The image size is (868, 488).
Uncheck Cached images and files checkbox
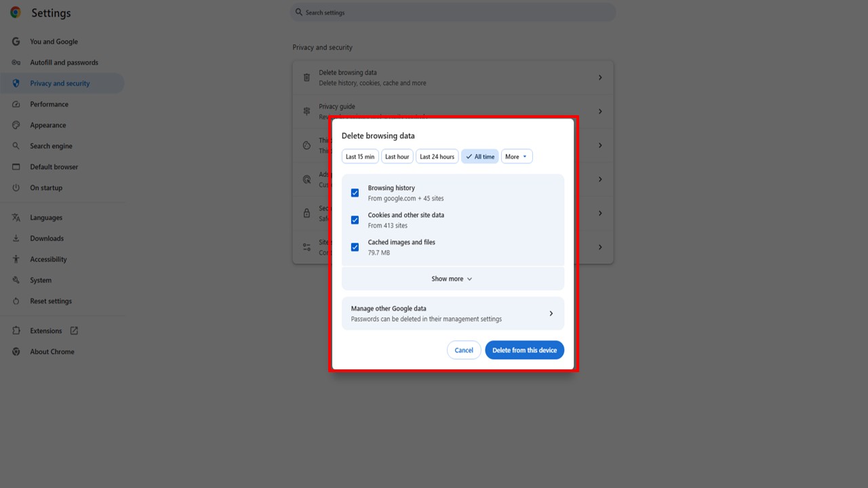[x=355, y=247]
